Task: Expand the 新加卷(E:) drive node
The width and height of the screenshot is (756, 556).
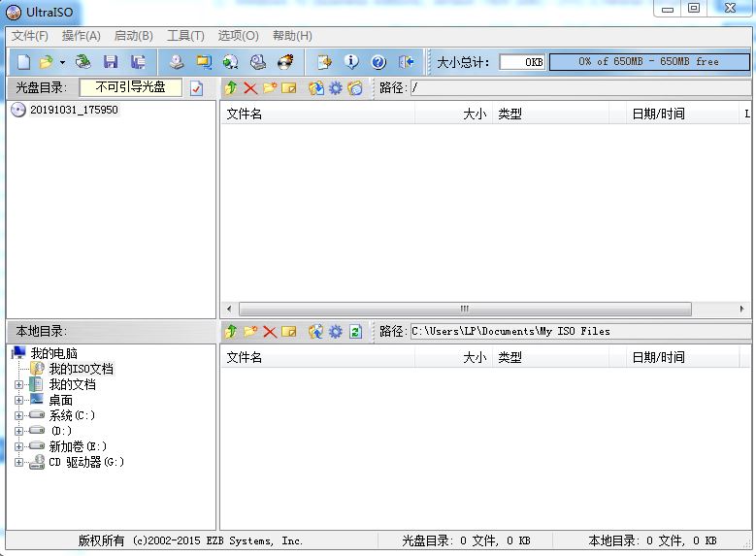Action: (x=18, y=446)
